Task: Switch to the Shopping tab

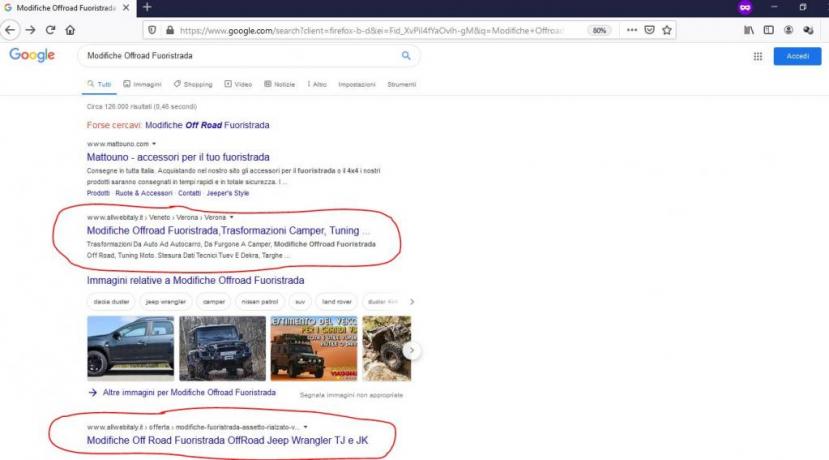Action: (193, 84)
